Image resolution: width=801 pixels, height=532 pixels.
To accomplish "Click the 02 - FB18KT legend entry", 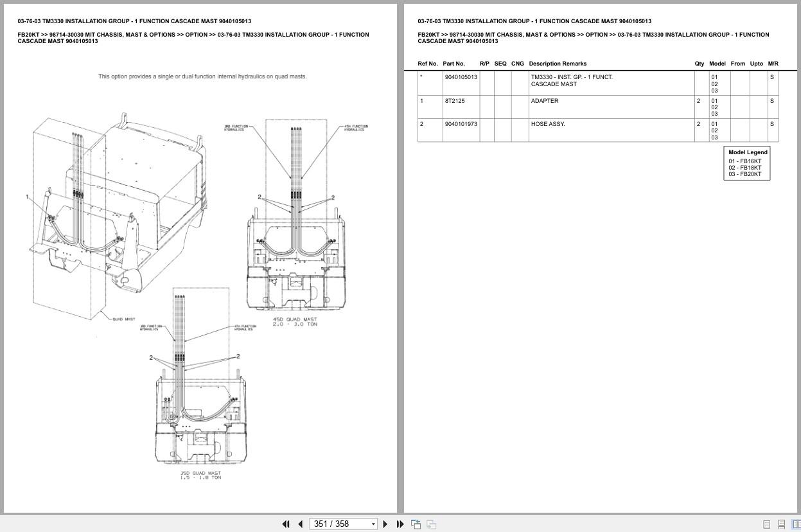I will [744, 168].
